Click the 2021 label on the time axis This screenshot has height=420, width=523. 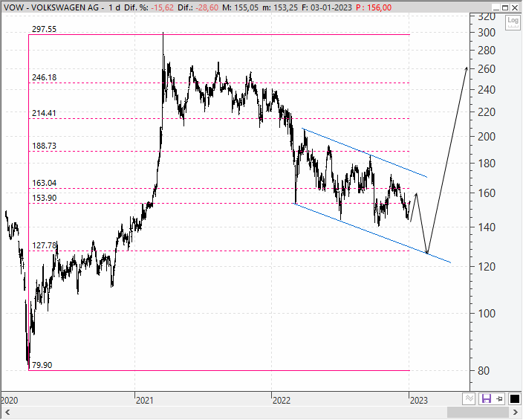pos(145,400)
